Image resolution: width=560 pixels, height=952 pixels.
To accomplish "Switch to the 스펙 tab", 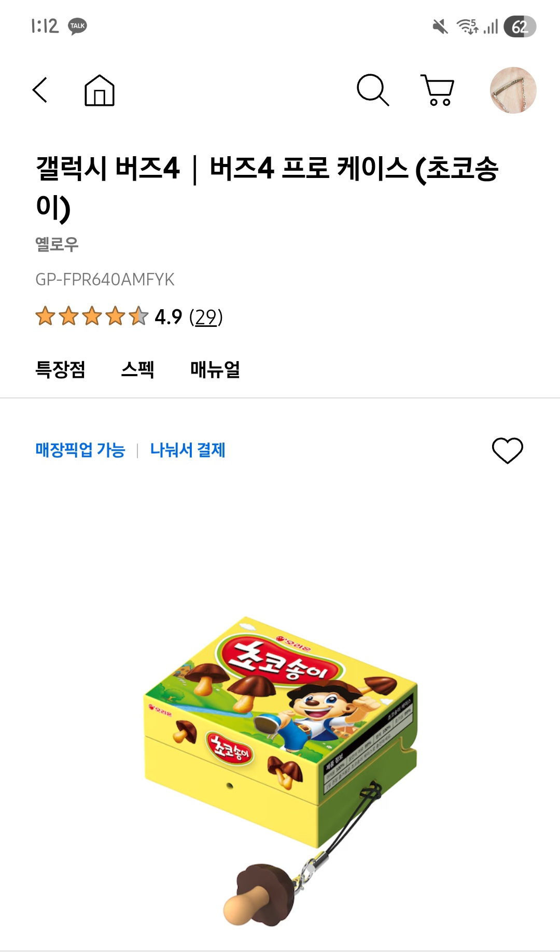I will 137,369.
